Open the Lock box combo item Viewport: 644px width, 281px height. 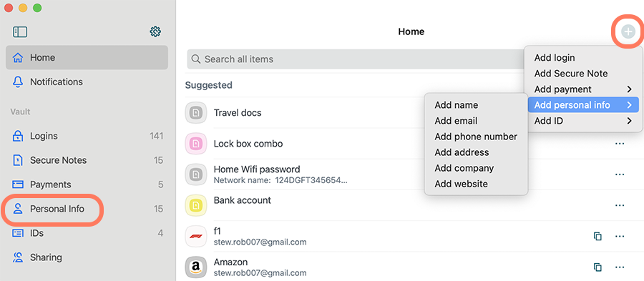tap(248, 144)
